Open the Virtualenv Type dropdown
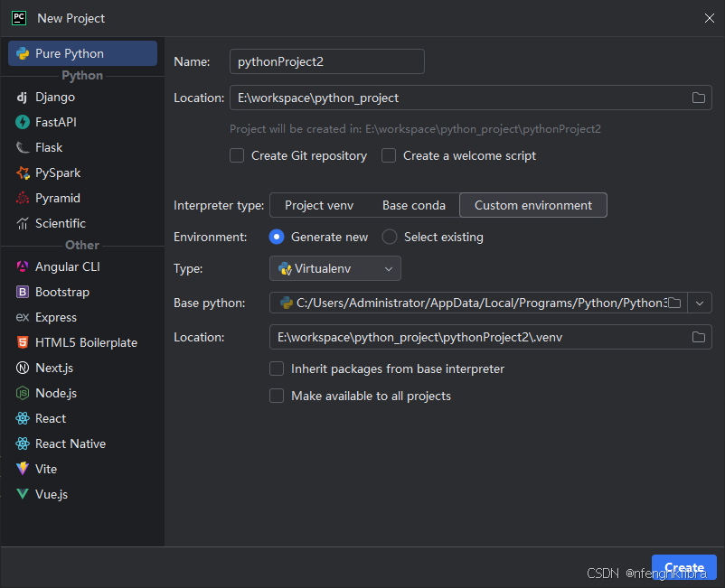Image resolution: width=725 pixels, height=588 pixels. pos(335,268)
